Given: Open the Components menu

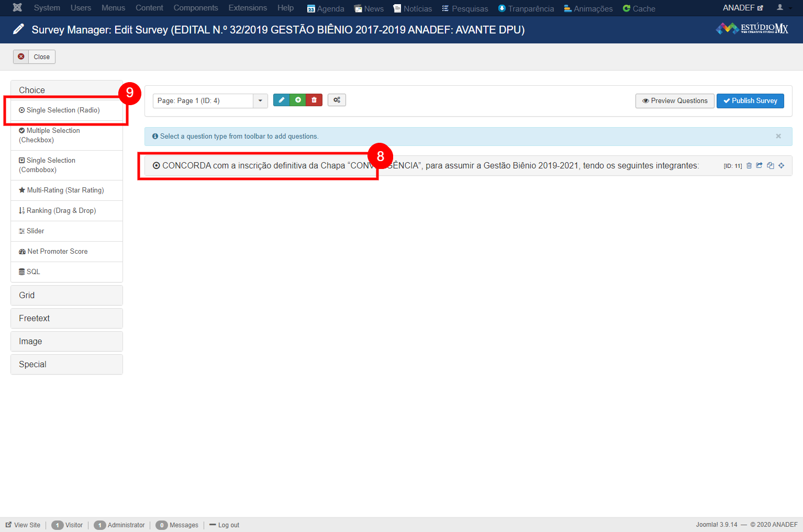Looking at the screenshot, I should click(x=196, y=8).
